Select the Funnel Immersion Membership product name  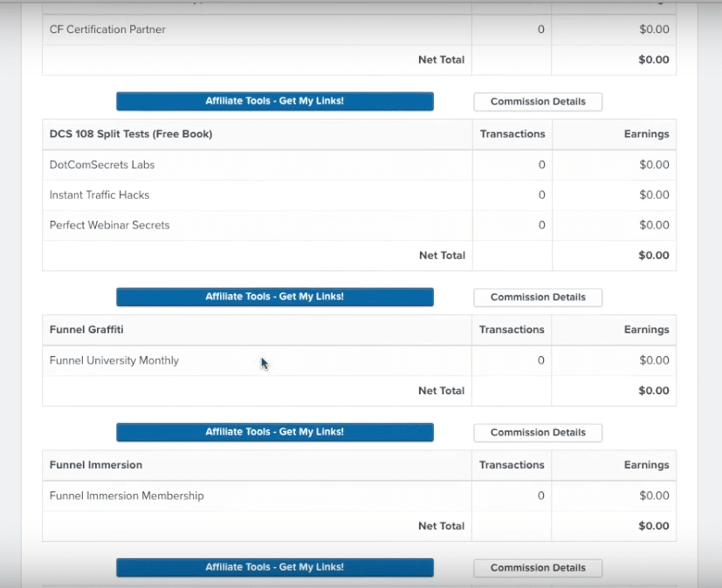[127, 496]
